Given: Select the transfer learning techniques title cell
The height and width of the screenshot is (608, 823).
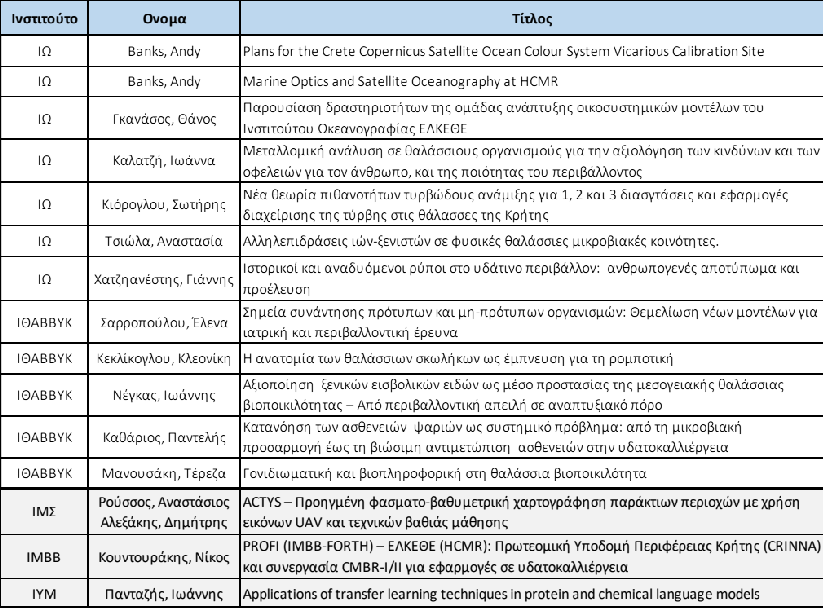Looking at the screenshot, I should point(499,591).
